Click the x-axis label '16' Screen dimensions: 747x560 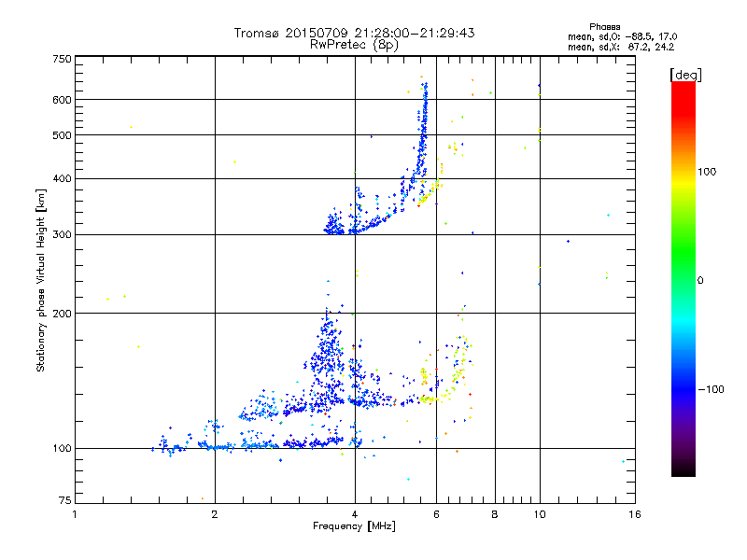click(x=635, y=514)
